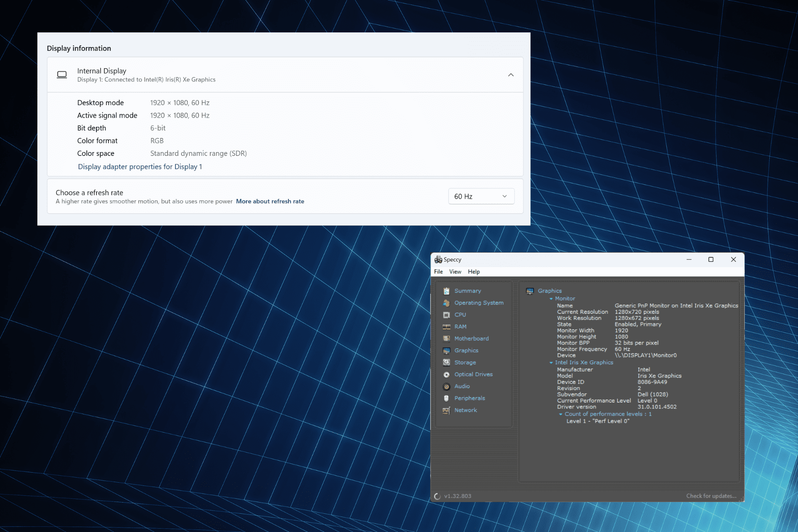Open the Help menu in Speccy
Viewport: 798px width, 532px height.
(473, 271)
